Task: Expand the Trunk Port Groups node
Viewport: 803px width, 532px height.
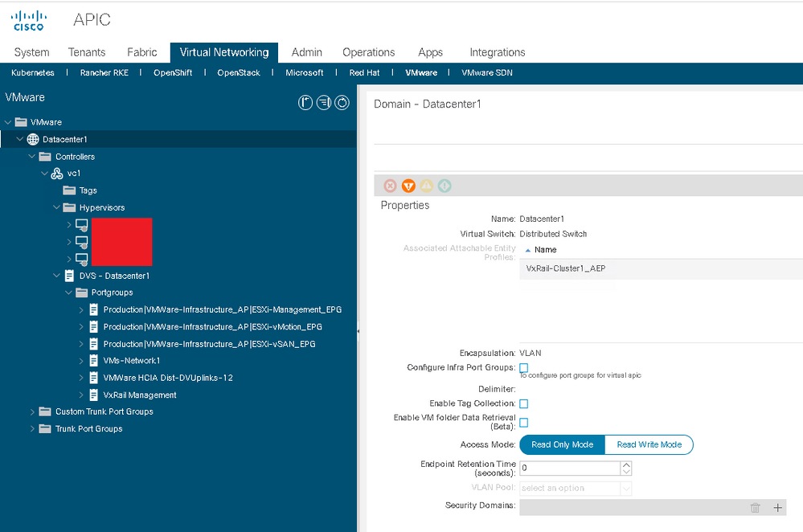Action: coord(32,428)
